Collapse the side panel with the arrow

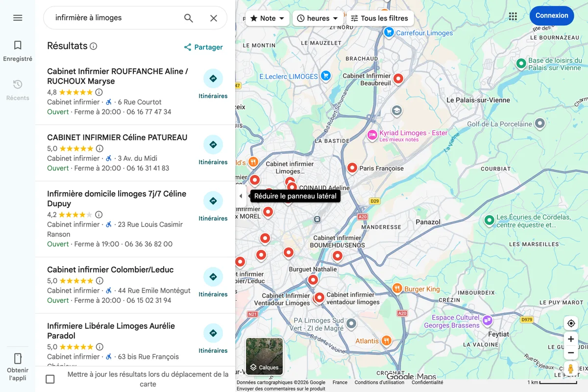[241, 196]
